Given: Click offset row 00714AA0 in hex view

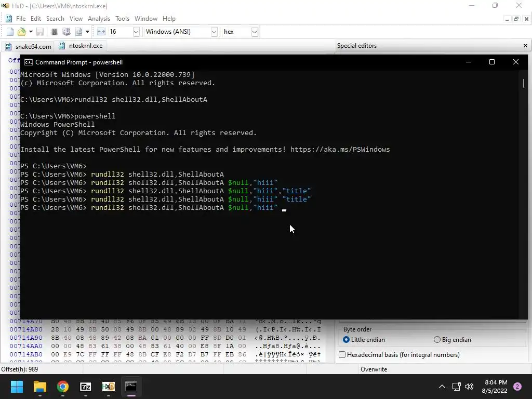Looking at the screenshot, I should pos(26,346).
